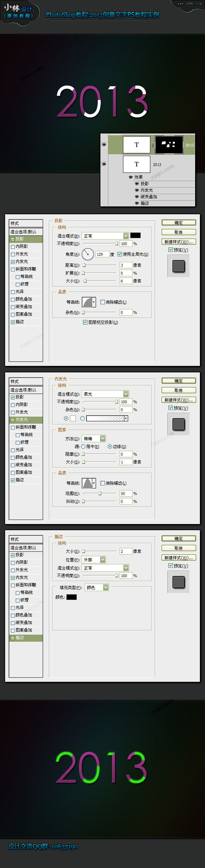Click the 效果 group eye icon
The width and height of the screenshot is (205, 868).
(x=131, y=177)
